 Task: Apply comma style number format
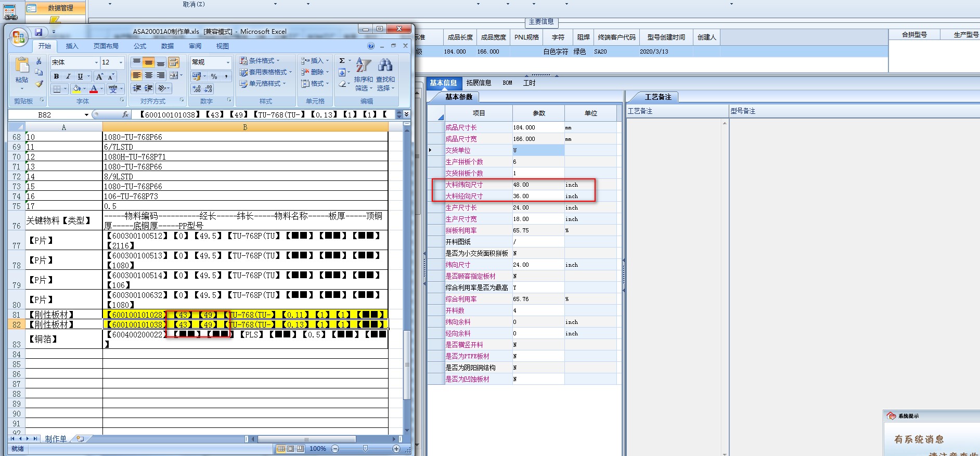[226, 76]
